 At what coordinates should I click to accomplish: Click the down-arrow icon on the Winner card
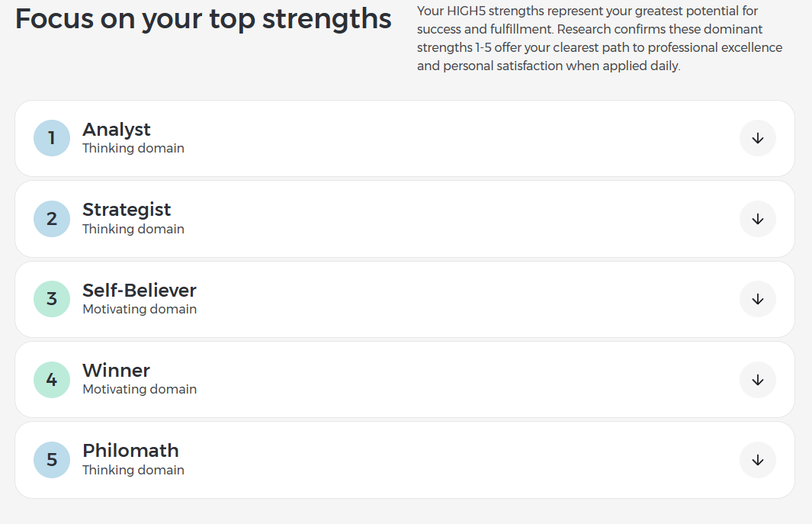coord(757,379)
